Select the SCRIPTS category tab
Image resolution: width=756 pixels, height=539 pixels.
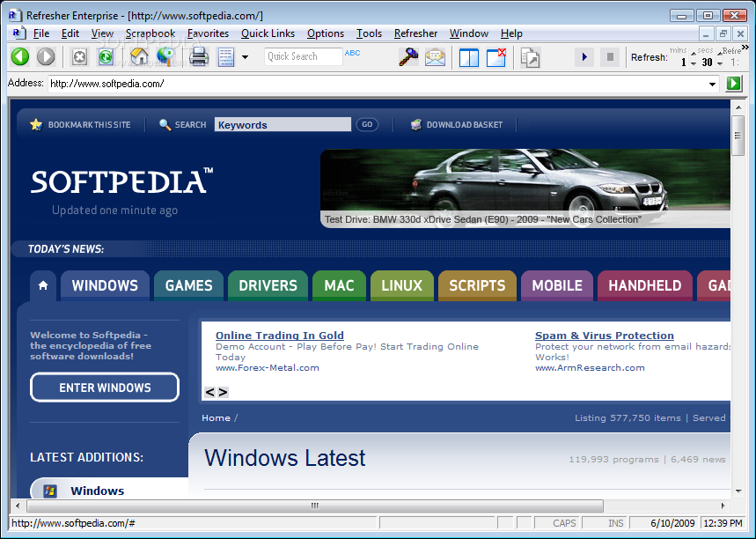(x=477, y=285)
